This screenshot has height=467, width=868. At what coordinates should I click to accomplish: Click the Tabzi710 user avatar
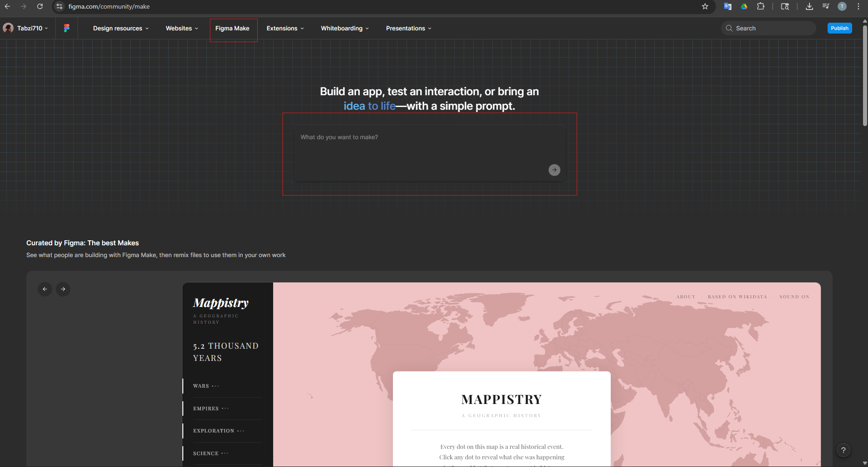point(8,28)
